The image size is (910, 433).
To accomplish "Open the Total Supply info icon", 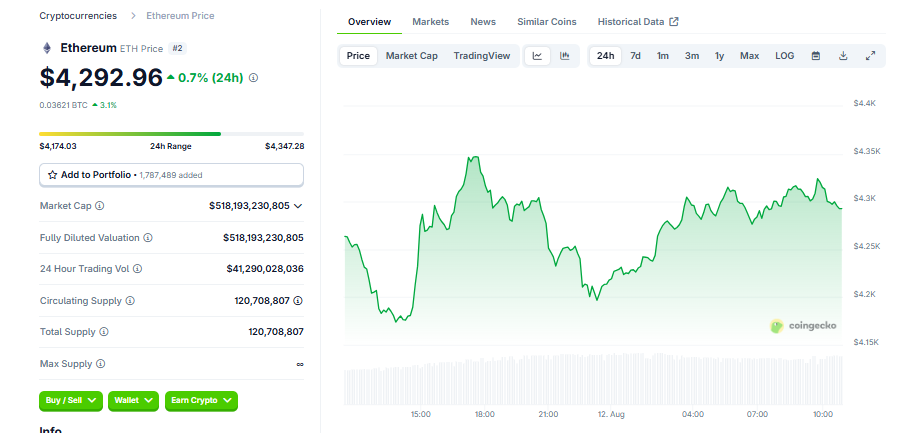I will click(x=104, y=332).
